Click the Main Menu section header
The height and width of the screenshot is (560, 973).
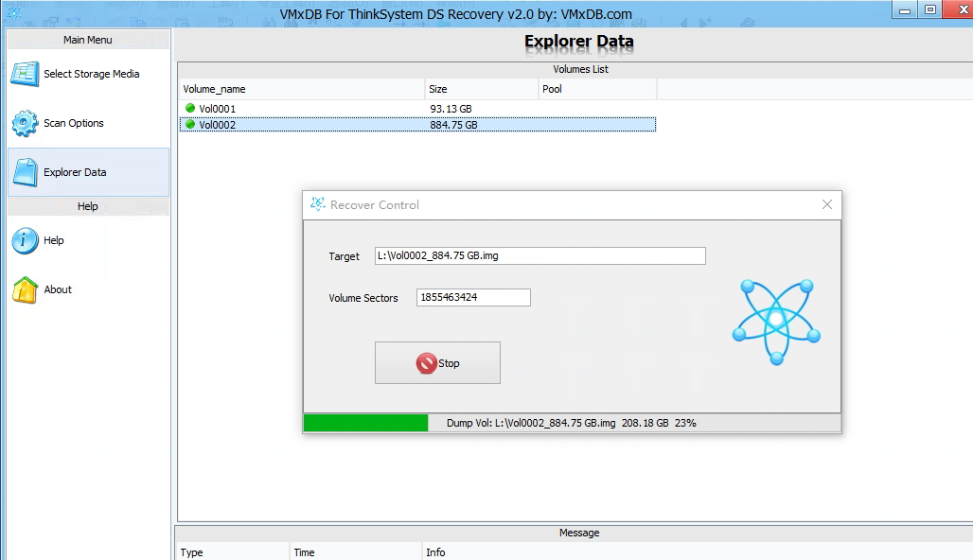coord(88,40)
